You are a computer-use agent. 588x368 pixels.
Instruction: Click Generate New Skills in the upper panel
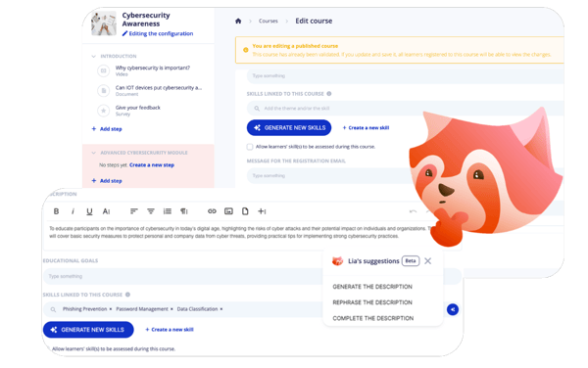click(x=289, y=127)
